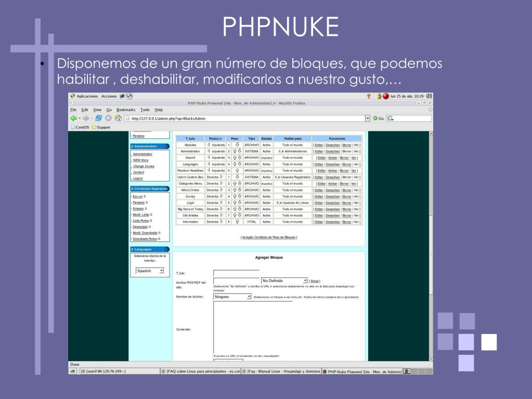
Task: Click Activar link for Search block
Action: (332, 158)
